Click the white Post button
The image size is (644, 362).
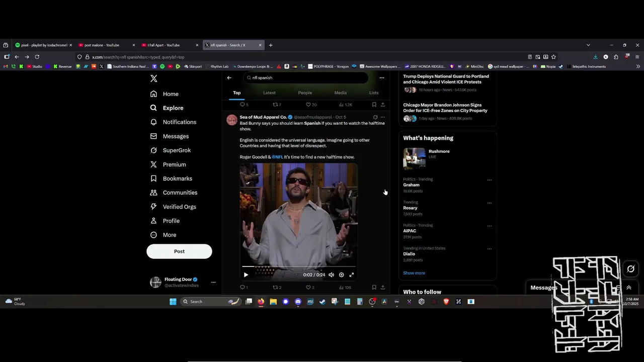click(x=179, y=251)
